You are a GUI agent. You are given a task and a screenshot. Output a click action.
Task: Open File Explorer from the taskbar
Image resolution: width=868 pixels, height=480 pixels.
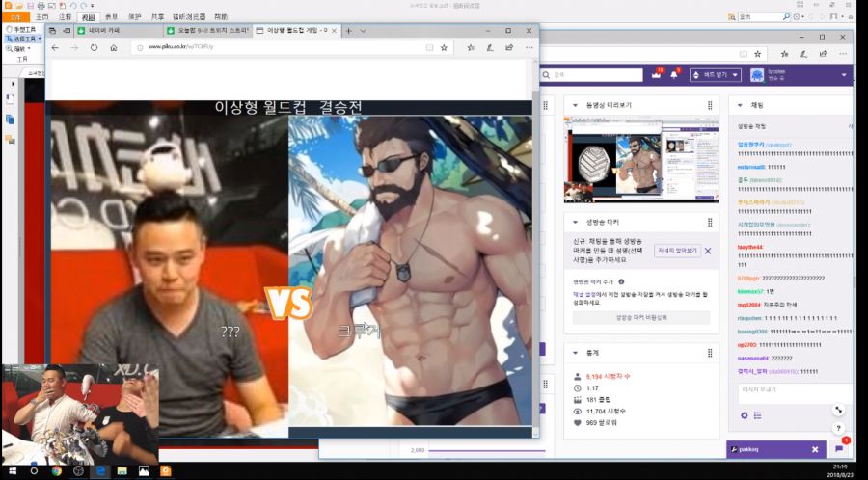point(122,471)
